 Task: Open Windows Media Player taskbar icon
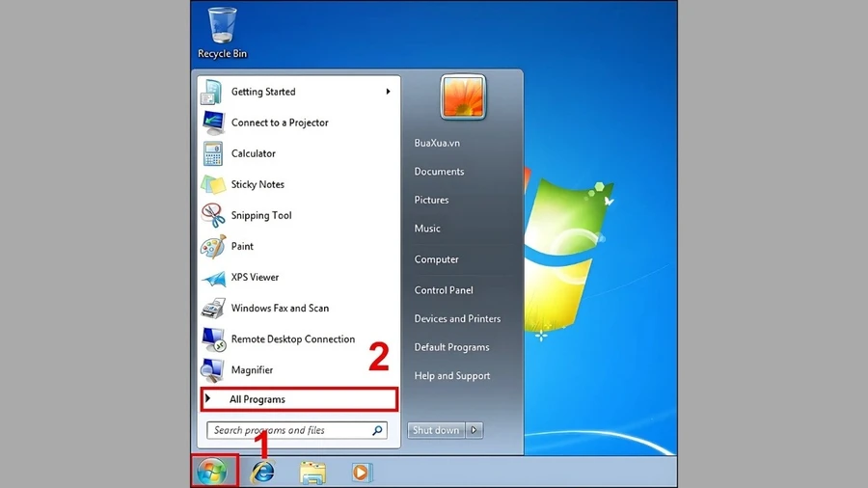[361, 473]
